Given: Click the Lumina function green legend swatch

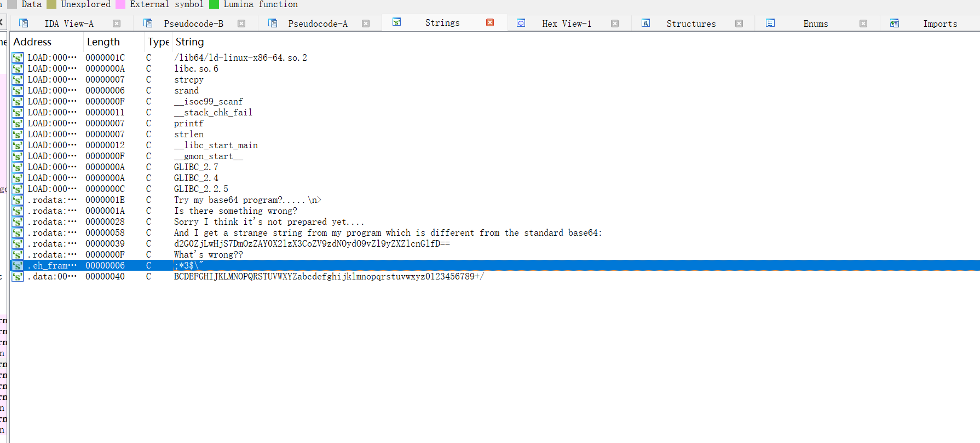Looking at the screenshot, I should click(214, 4).
